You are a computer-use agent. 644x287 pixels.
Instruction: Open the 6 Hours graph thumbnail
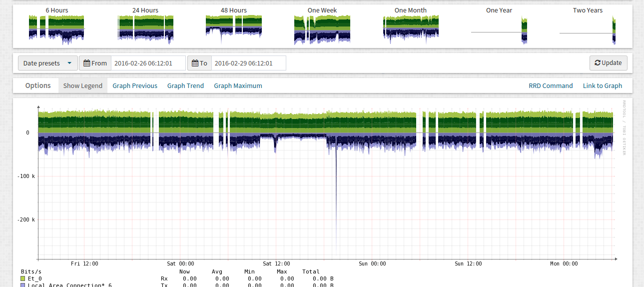(x=56, y=29)
